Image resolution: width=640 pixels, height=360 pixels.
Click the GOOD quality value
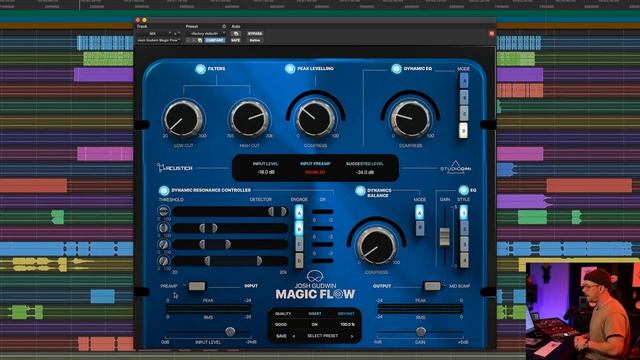(281, 324)
